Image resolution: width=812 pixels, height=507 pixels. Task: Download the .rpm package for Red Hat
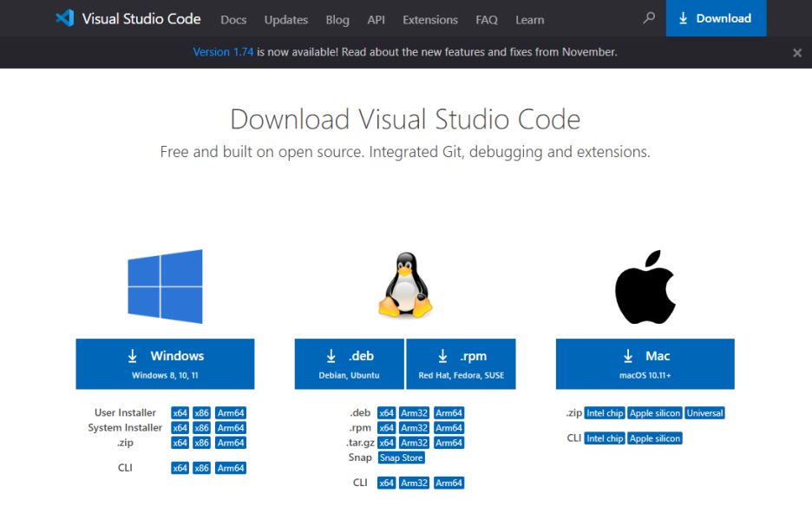[461, 364]
